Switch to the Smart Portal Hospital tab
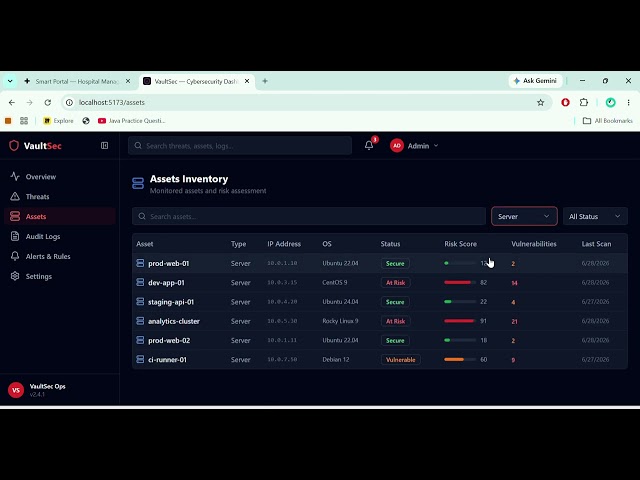This screenshot has height=480, width=640. point(76,81)
